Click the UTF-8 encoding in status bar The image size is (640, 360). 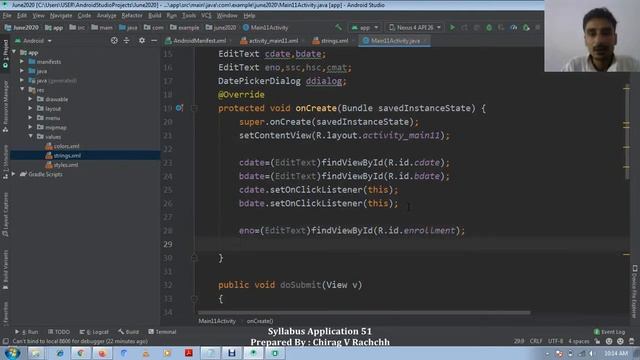[556, 341]
